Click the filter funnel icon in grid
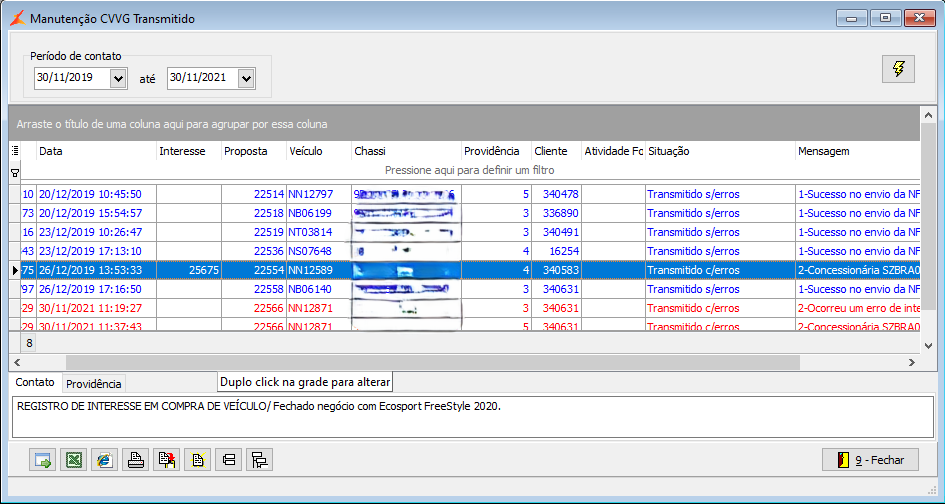 pos(15,172)
